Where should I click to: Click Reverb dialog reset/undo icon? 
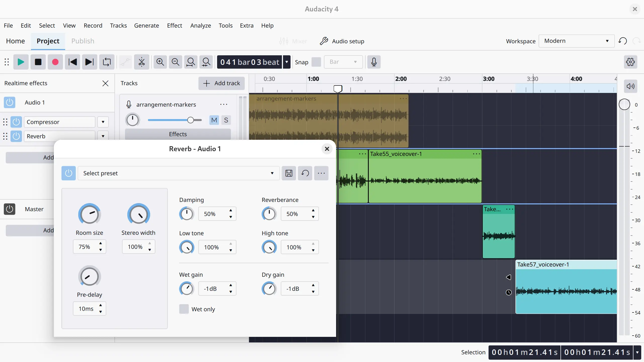(x=305, y=173)
